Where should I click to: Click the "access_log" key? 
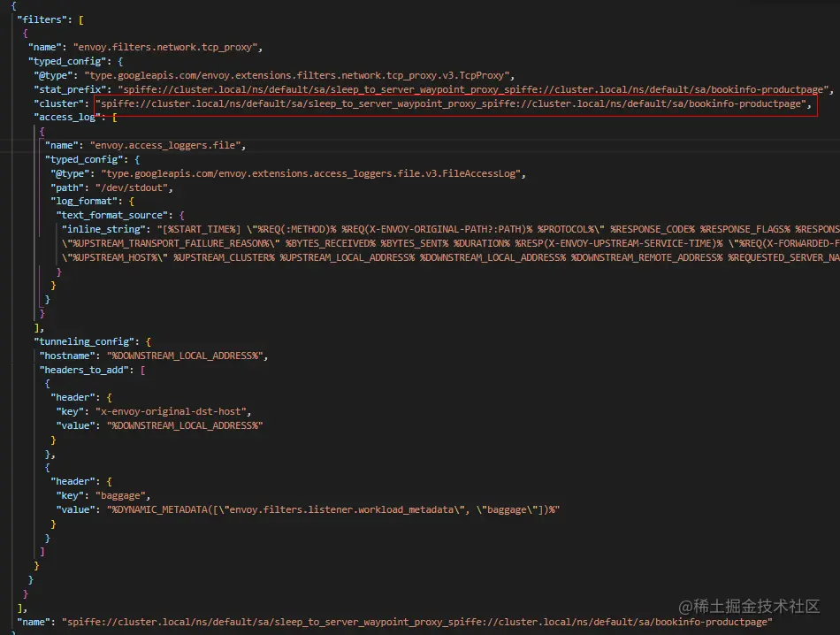(67, 117)
